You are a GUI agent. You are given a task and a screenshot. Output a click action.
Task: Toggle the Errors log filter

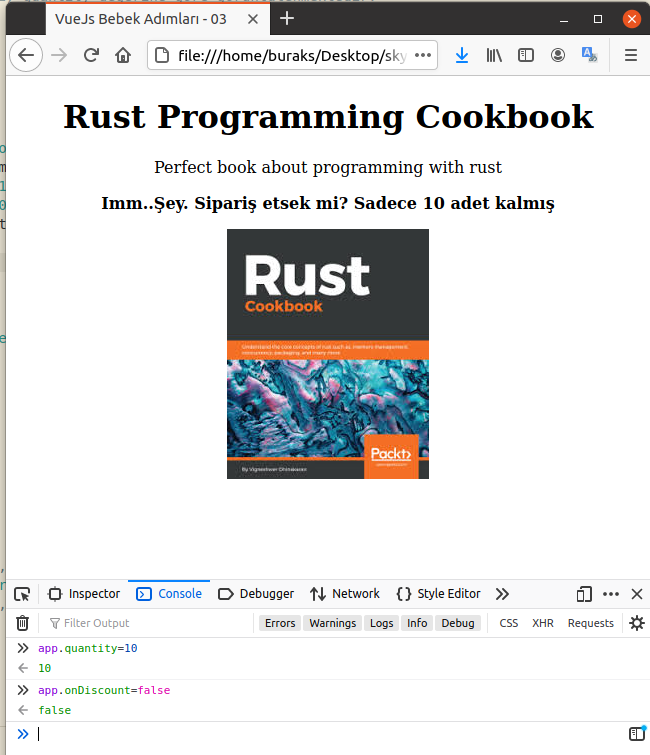(280, 623)
